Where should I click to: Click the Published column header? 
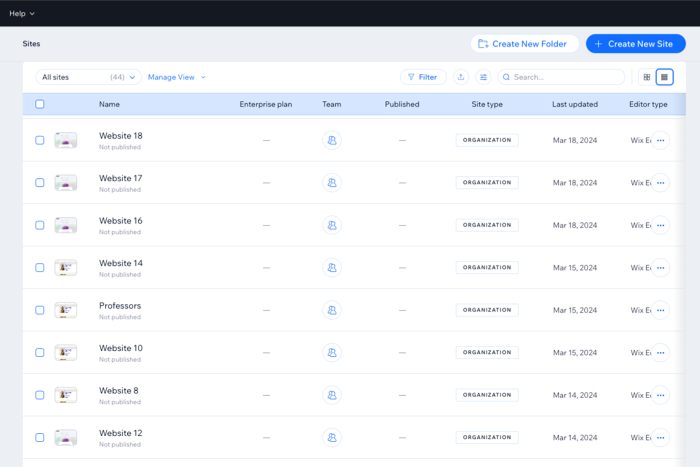tap(402, 104)
